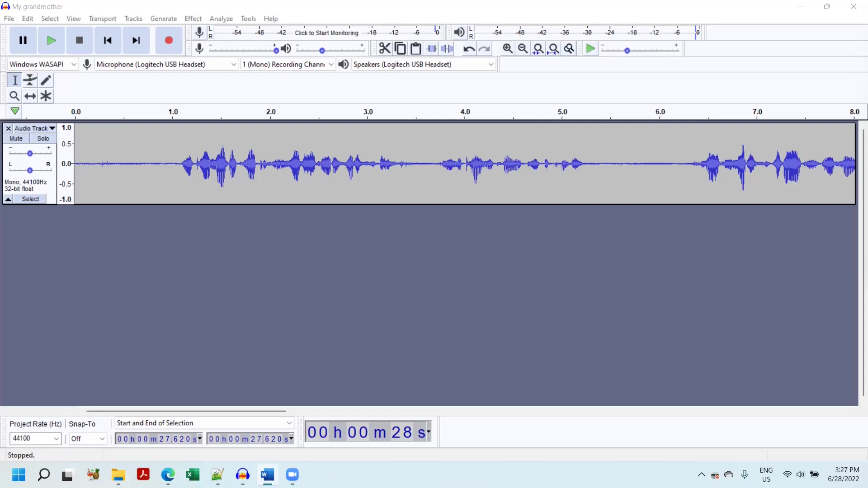Viewport: 868px width, 488px height.
Task: Open the Snap-To dropdown
Action: coord(88,438)
